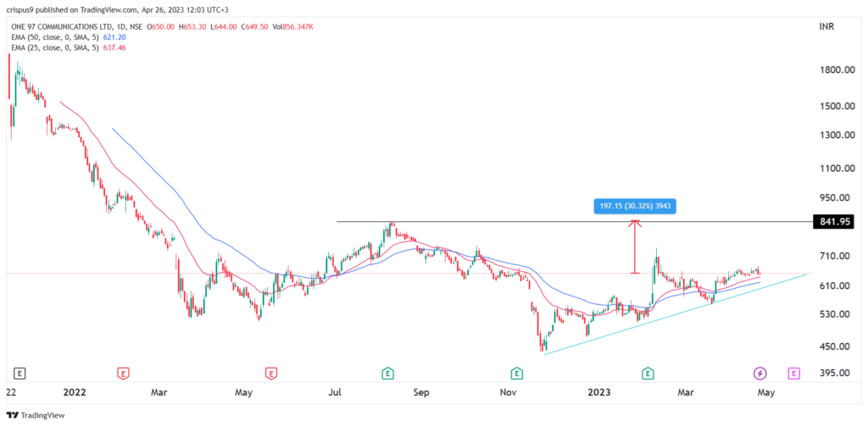Open the green earnings marker between Jul and Sep

click(x=388, y=373)
